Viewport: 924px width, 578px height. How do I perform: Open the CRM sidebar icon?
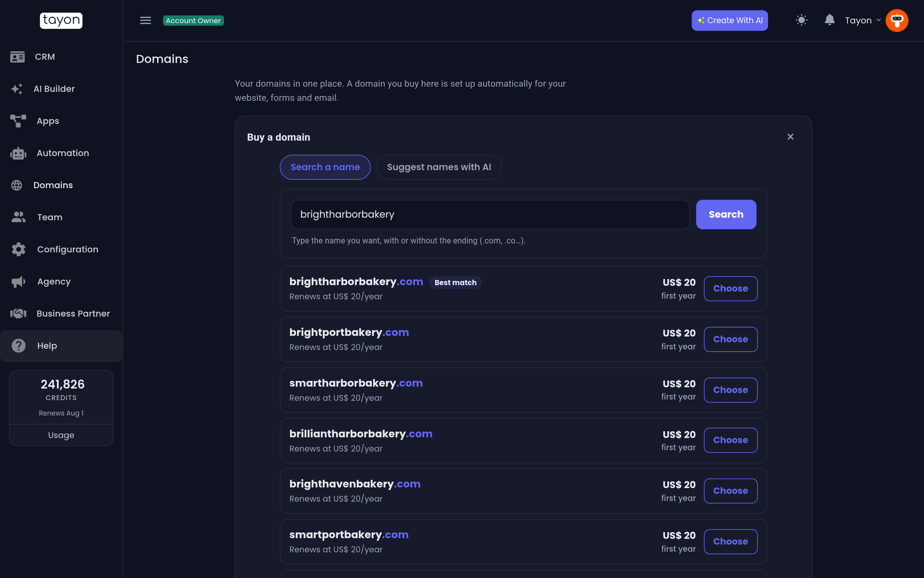[17, 57]
